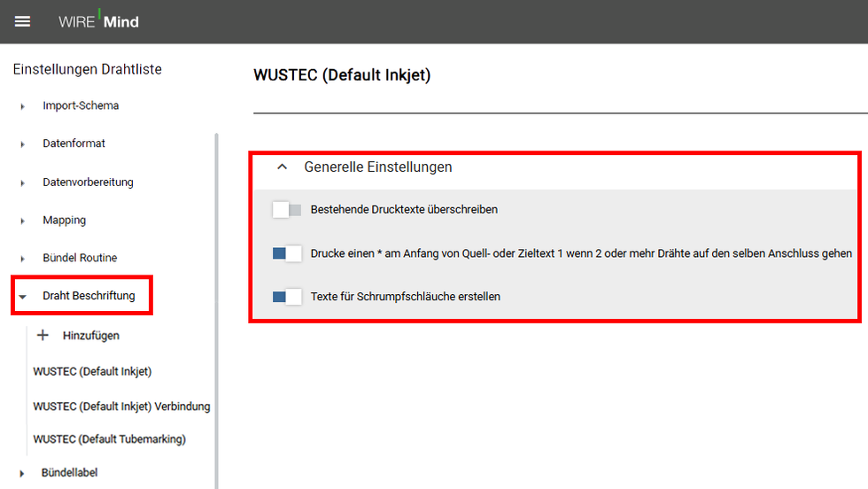Open the hamburger main menu
This screenshot has width=868, height=489.
[22, 21]
